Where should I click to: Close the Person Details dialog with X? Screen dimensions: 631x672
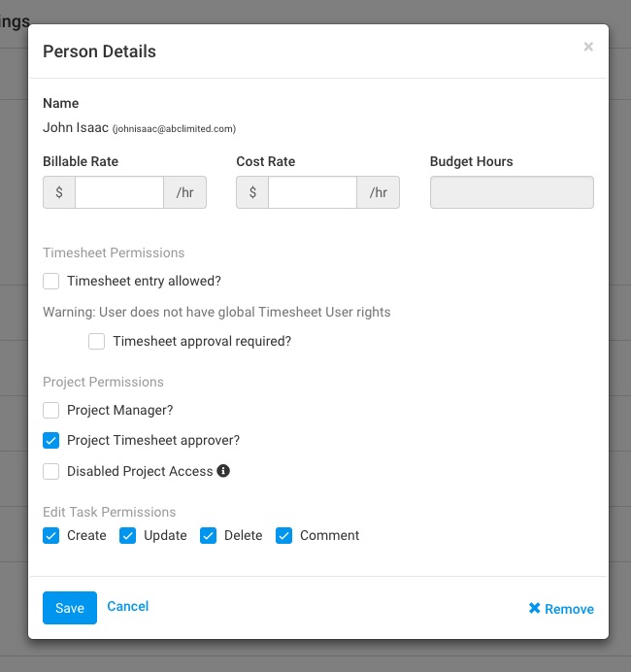pyautogui.click(x=588, y=47)
